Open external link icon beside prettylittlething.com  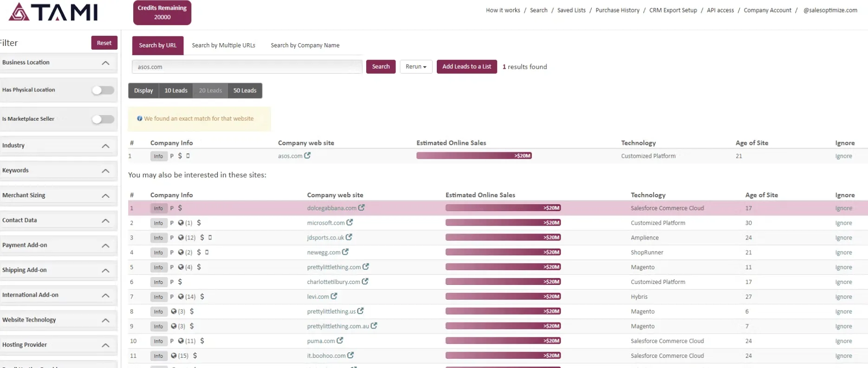(x=365, y=267)
